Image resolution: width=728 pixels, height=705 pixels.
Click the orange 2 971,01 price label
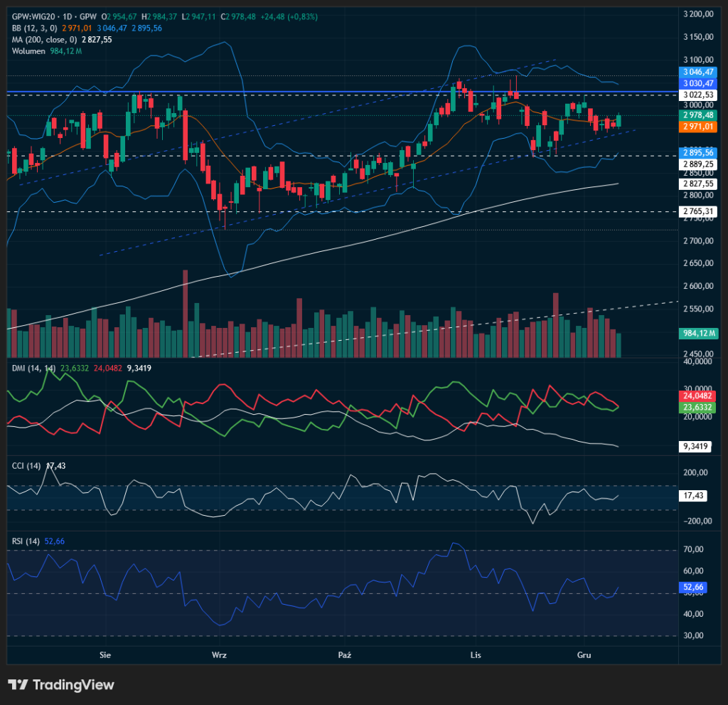coord(697,126)
